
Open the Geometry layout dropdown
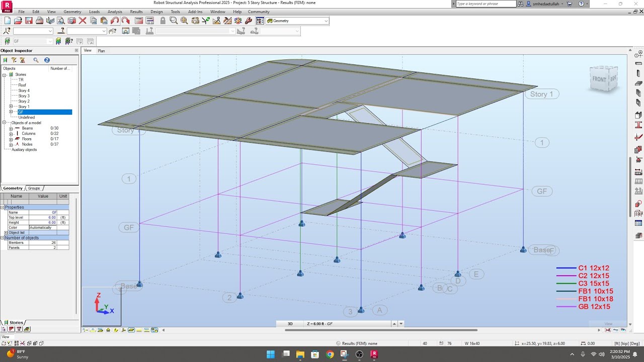(x=326, y=21)
